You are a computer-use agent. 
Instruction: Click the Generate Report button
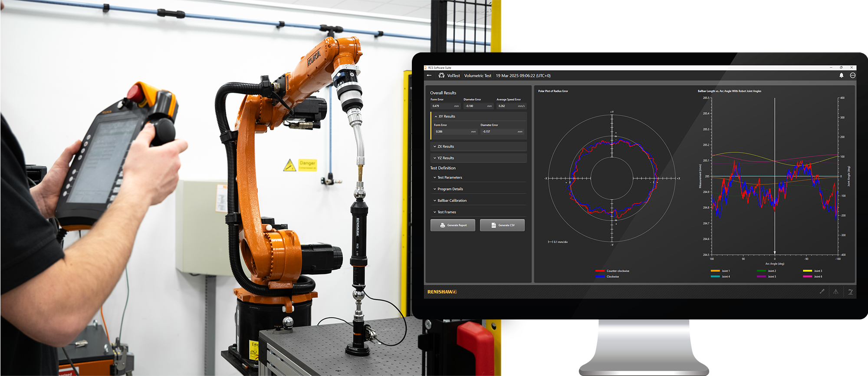pyautogui.click(x=453, y=225)
